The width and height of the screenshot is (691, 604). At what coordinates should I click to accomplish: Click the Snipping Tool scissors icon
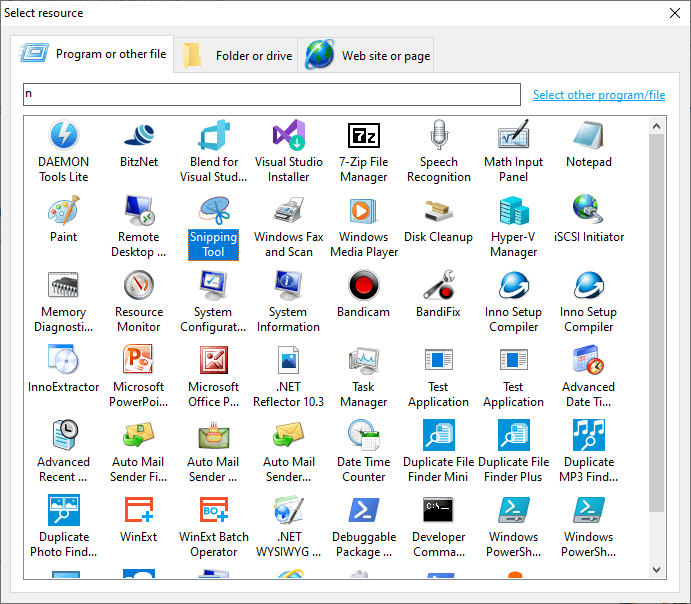click(x=214, y=210)
